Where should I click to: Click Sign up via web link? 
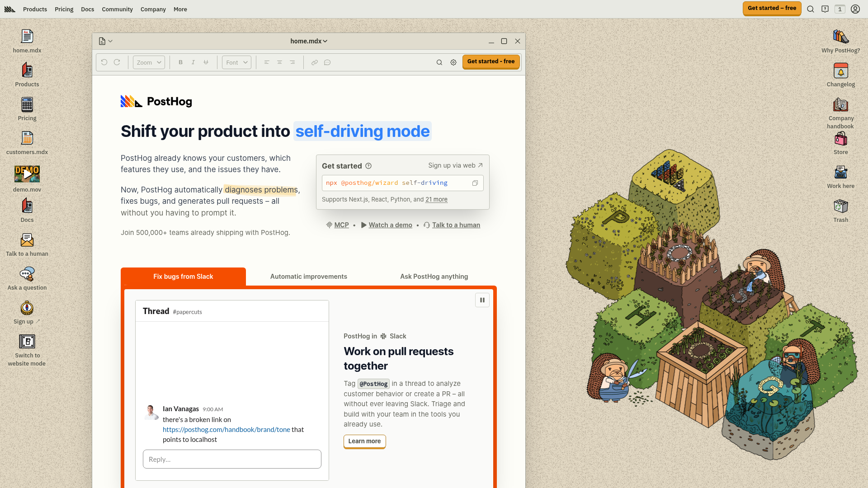pyautogui.click(x=455, y=165)
